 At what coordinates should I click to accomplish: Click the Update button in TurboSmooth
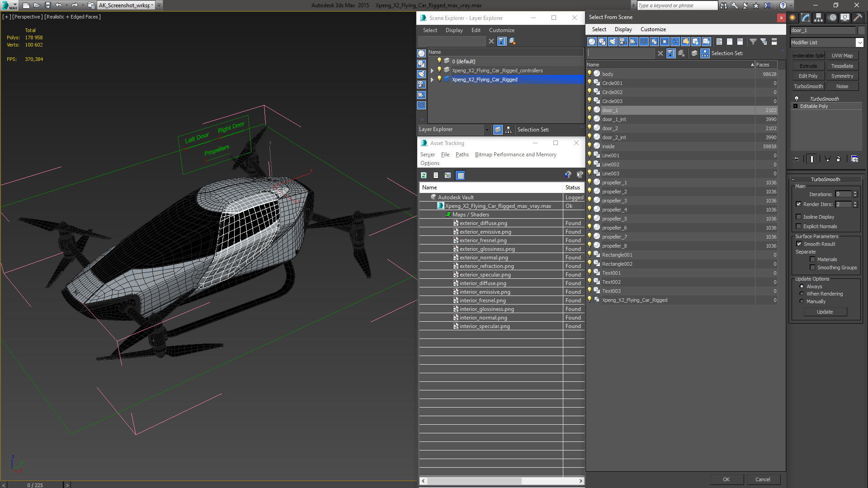click(825, 312)
